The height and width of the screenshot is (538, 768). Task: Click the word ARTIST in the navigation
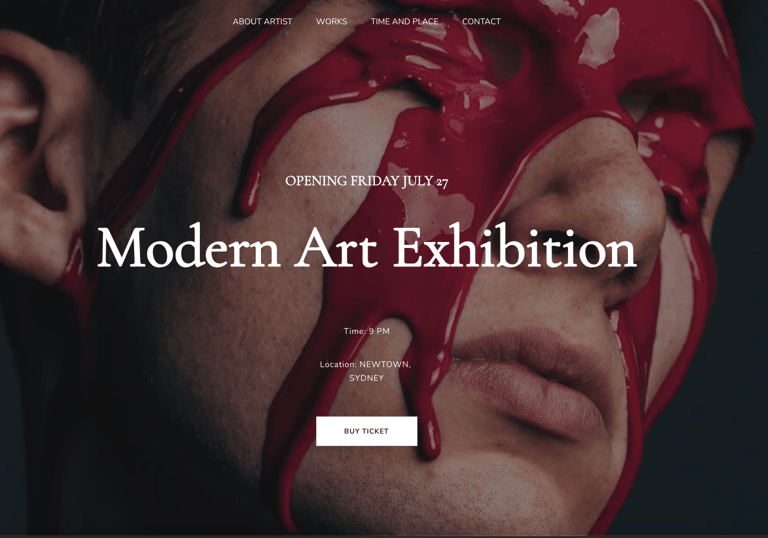pos(278,22)
